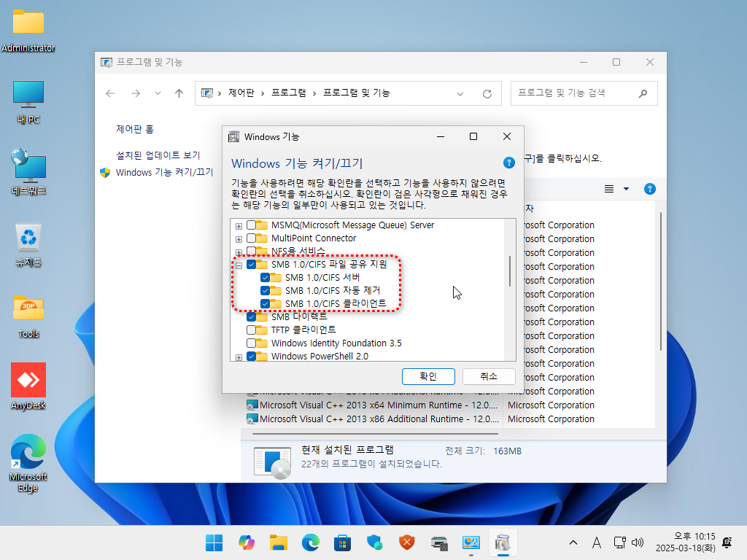Open the taskbar clock and date

(686, 542)
